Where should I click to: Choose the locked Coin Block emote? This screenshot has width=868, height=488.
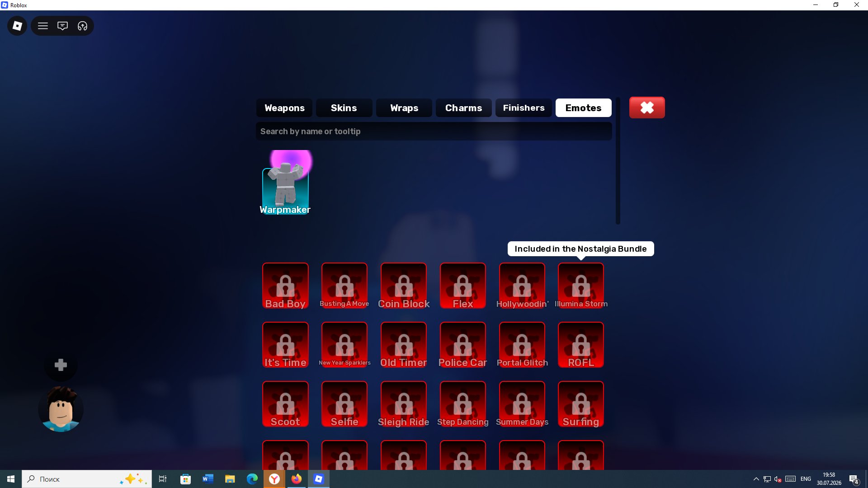[x=404, y=286]
